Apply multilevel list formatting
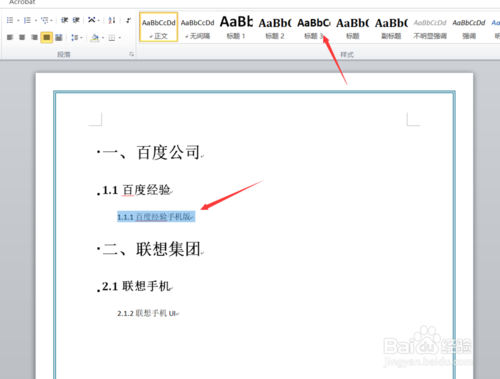Screen dimensions: 500x379 [x=44, y=20]
